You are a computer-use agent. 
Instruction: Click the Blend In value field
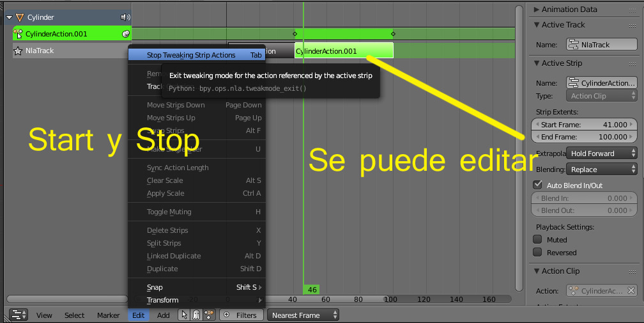pyautogui.click(x=584, y=198)
